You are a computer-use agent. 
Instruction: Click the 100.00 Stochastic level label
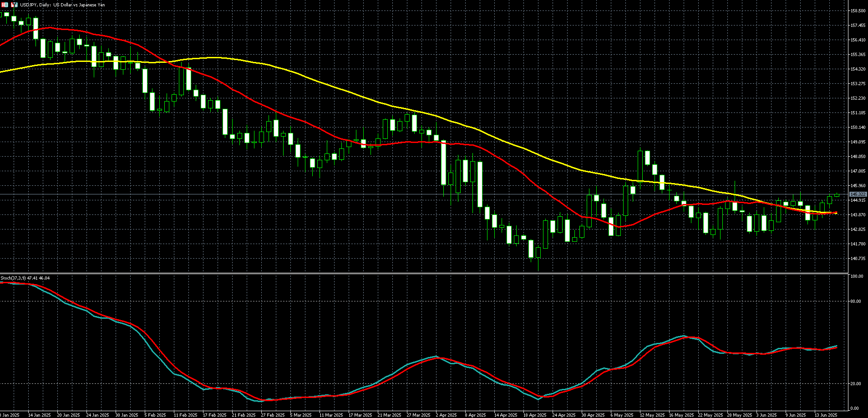pos(857,276)
